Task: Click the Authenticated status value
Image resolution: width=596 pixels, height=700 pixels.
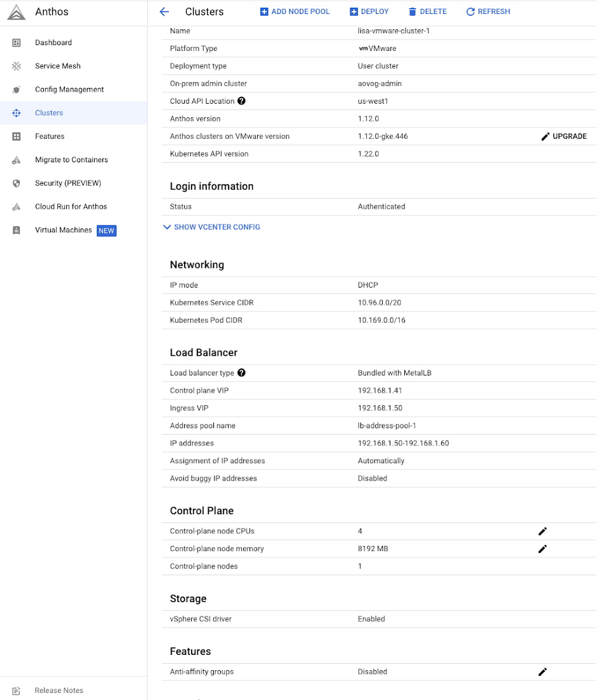Action: point(381,206)
